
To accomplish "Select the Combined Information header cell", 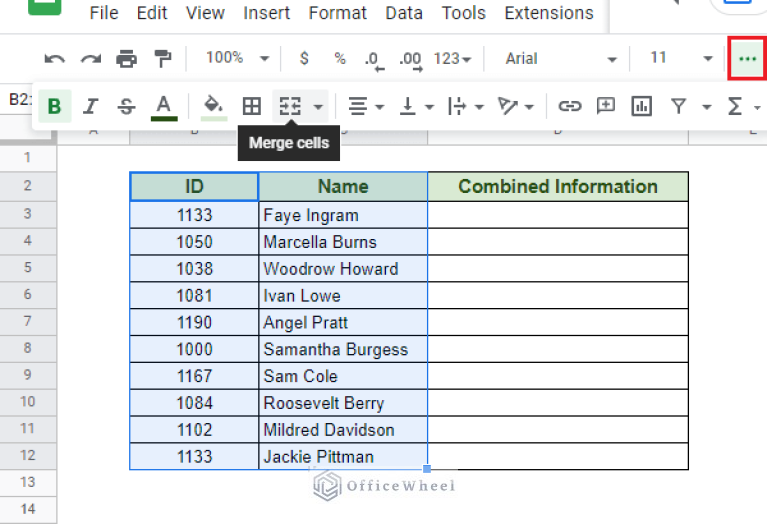I will coord(558,186).
